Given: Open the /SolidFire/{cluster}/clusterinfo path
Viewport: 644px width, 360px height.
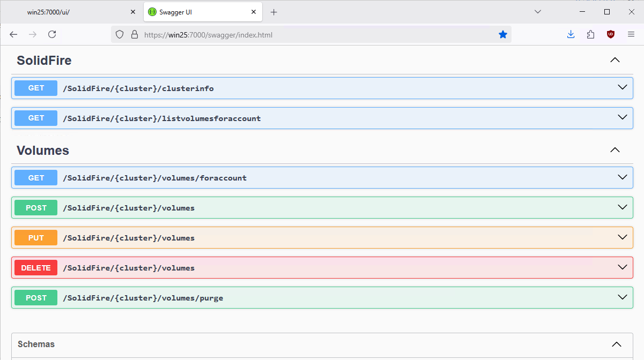Looking at the screenshot, I should coord(138,88).
